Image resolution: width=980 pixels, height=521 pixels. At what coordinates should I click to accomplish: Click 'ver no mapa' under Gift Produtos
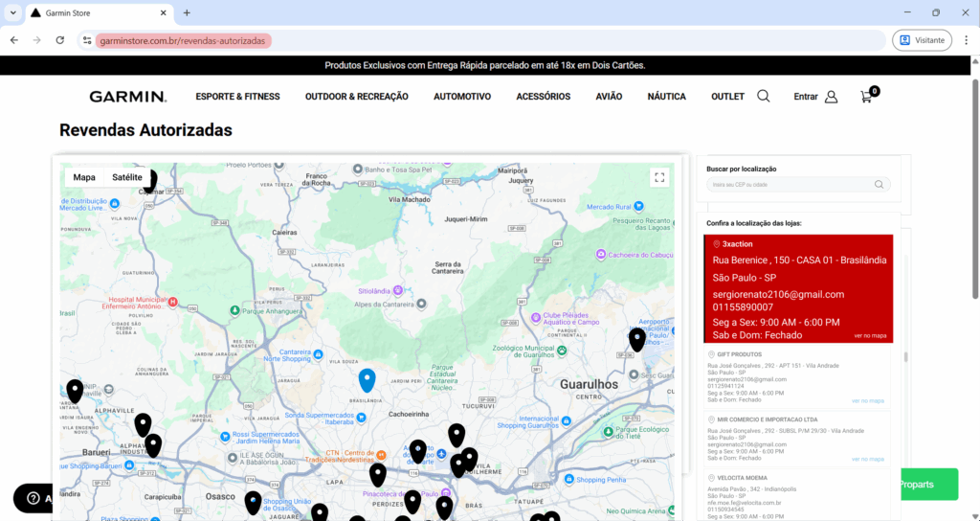(x=867, y=401)
